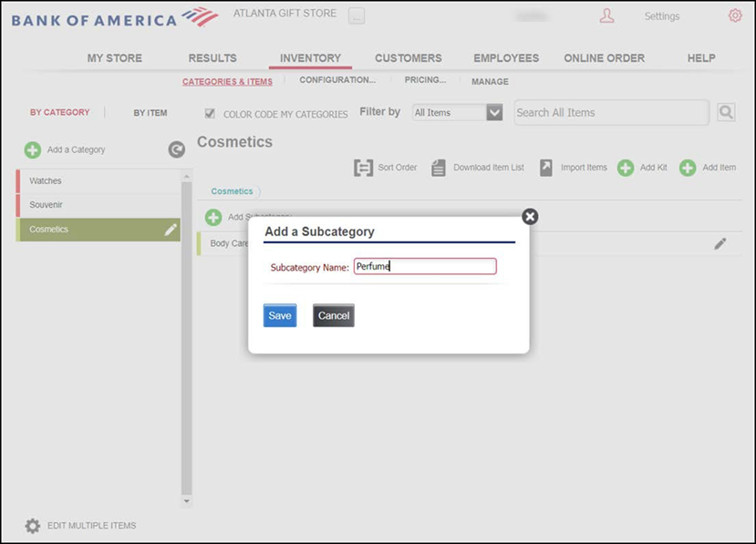756x544 pixels.
Task: Click the Sort Order icon
Action: click(363, 168)
